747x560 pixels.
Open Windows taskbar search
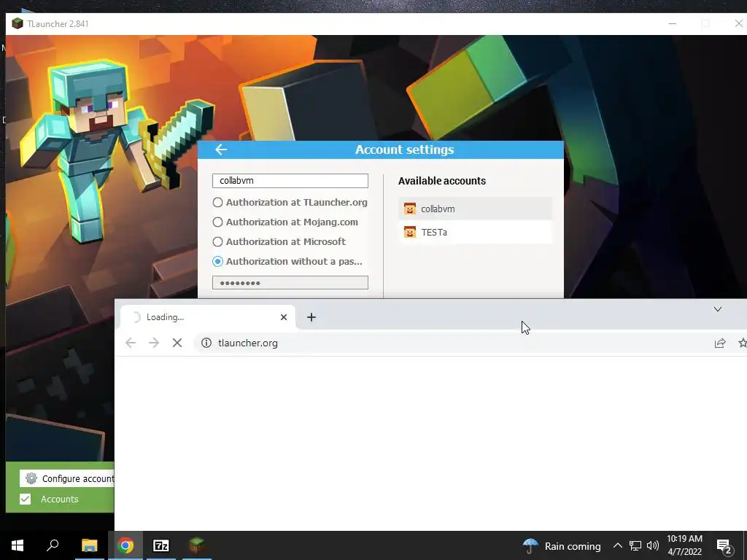coord(53,545)
